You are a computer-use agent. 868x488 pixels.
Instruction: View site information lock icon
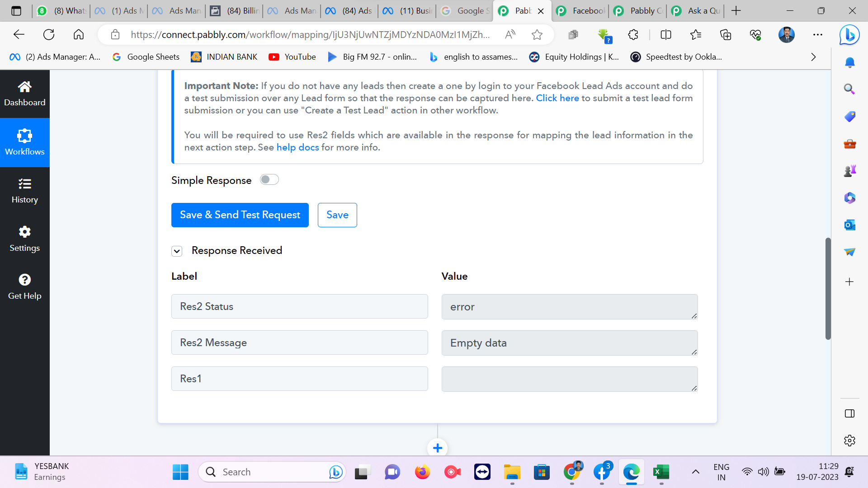point(115,35)
